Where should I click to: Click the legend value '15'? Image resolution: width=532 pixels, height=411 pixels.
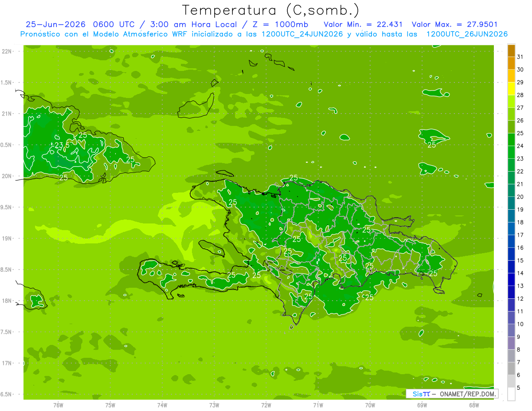click(x=520, y=260)
